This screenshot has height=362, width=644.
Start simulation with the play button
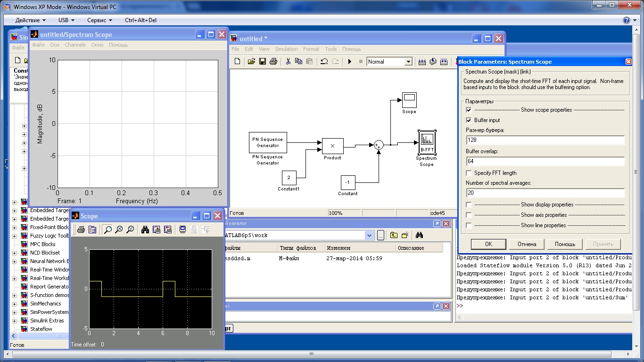(350, 62)
